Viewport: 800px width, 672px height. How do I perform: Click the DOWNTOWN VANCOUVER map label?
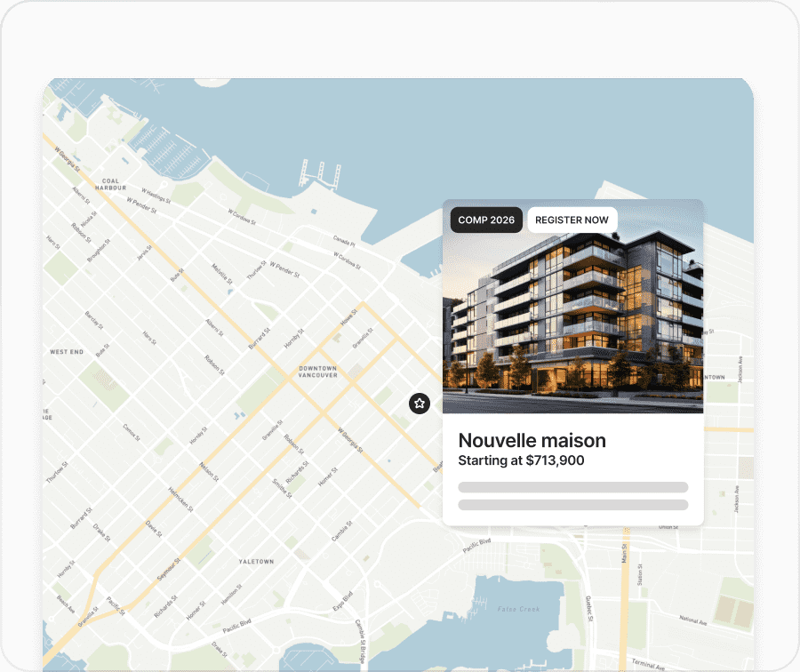point(318,372)
